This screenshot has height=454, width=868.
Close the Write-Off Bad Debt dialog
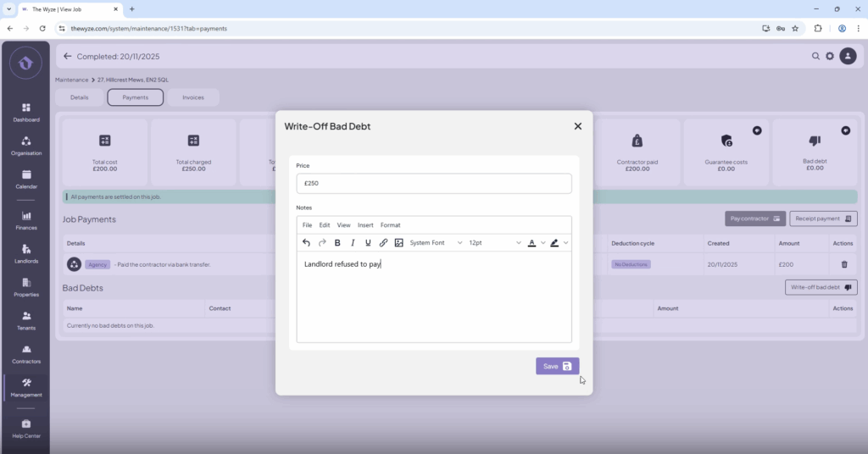(577, 126)
